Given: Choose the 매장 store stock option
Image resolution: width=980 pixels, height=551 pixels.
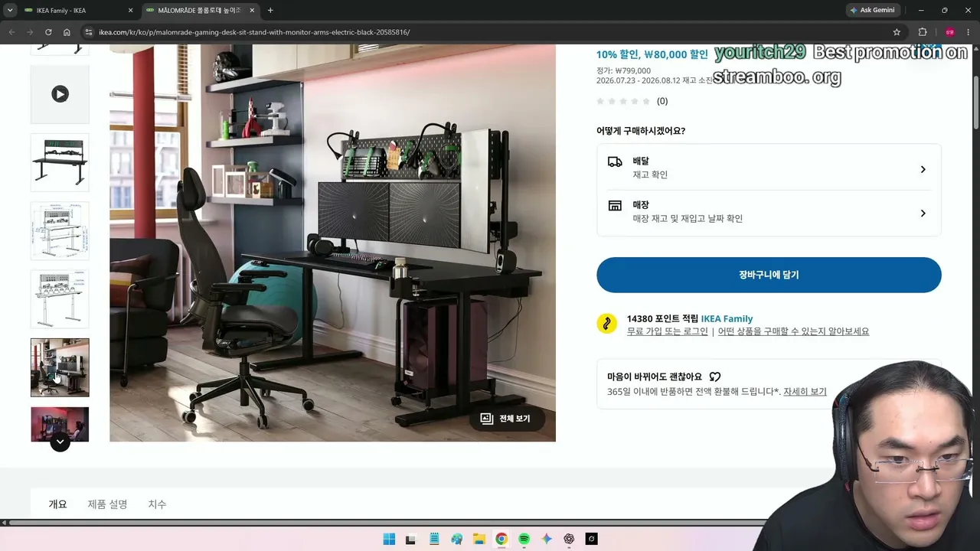Looking at the screenshot, I should (769, 212).
